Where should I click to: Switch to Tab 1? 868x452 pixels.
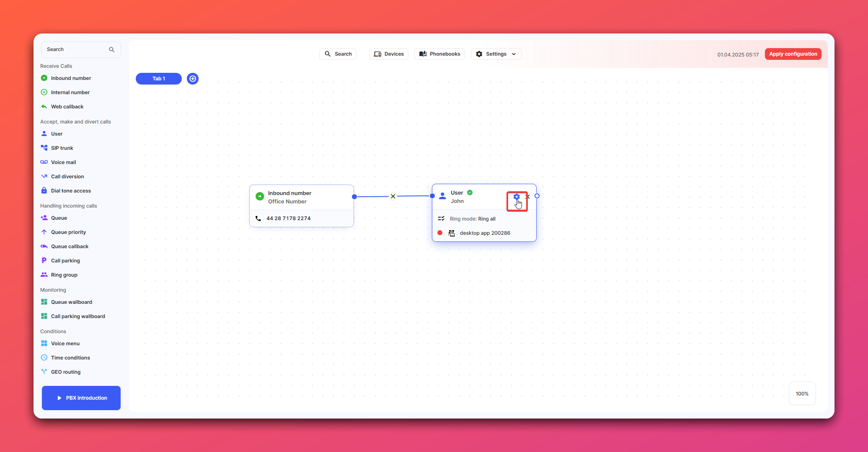(x=159, y=79)
